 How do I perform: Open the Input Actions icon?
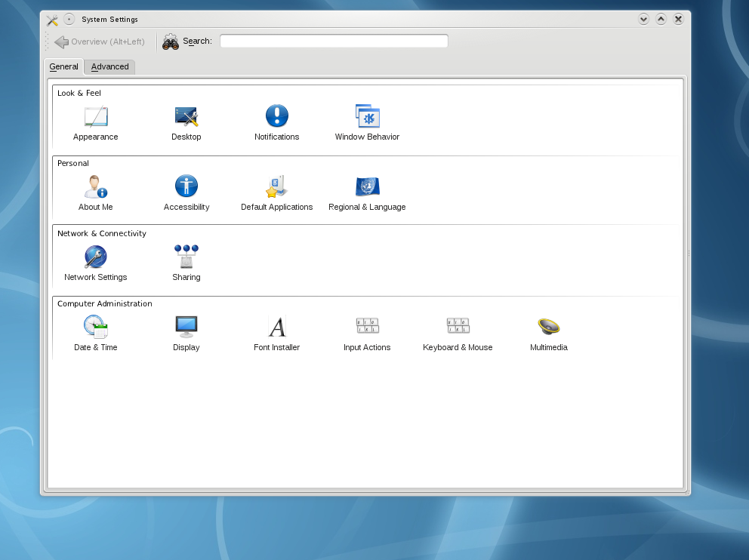[x=368, y=325]
